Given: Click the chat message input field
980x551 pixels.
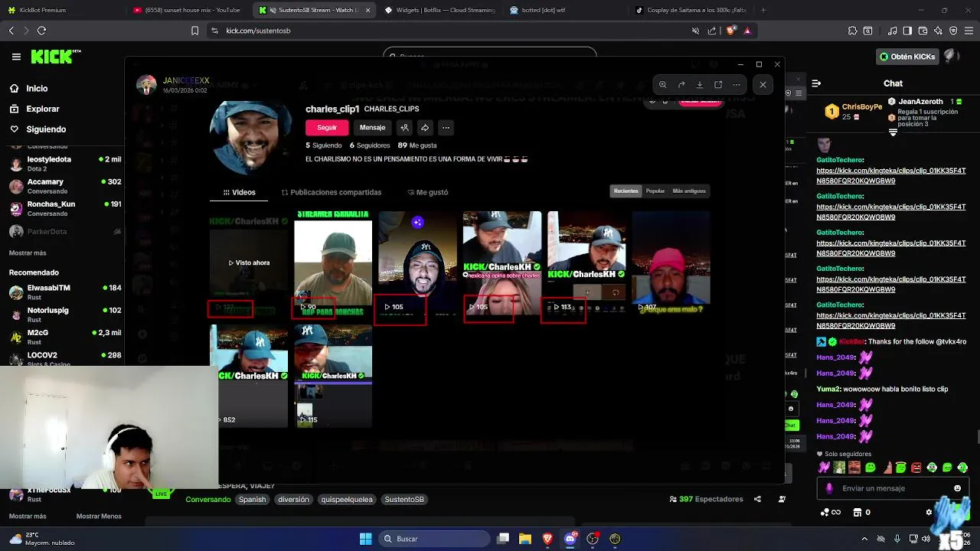Looking at the screenshot, I should click(893, 488).
